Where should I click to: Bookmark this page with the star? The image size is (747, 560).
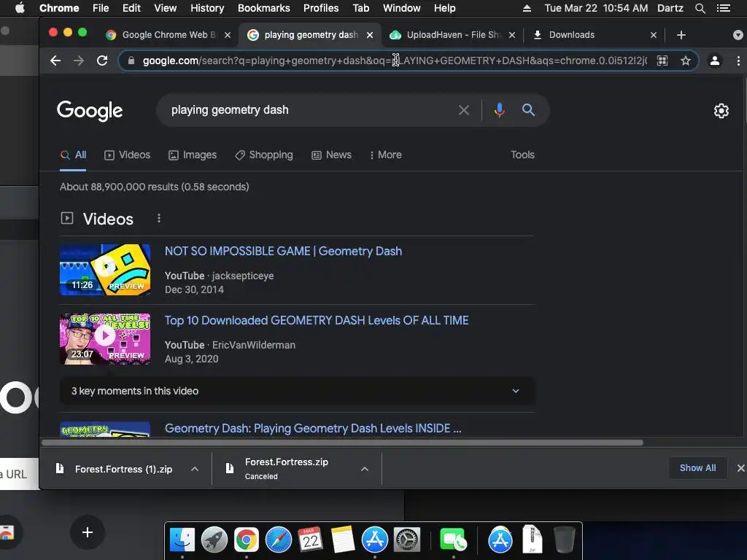pyautogui.click(x=686, y=61)
